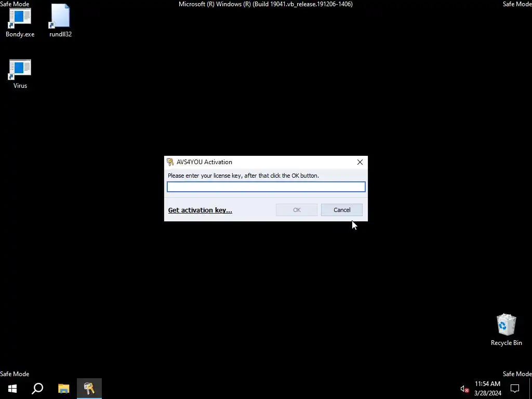Close the AVS4YOU Activation dialog
Screen dimensions: 532x399
360,162
